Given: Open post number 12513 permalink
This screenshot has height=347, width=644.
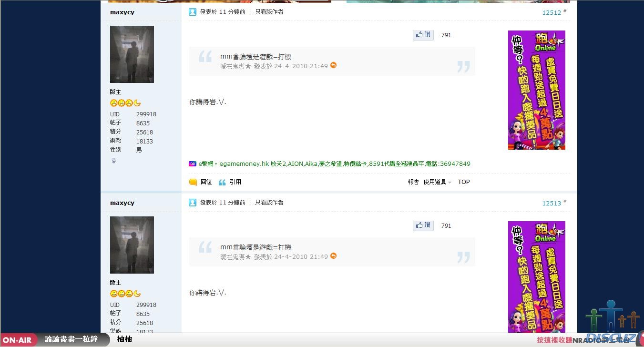Looking at the screenshot, I should [552, 204].
